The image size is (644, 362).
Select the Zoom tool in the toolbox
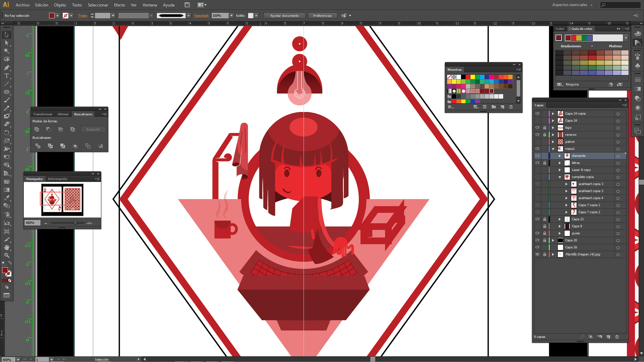coord(6,255)
